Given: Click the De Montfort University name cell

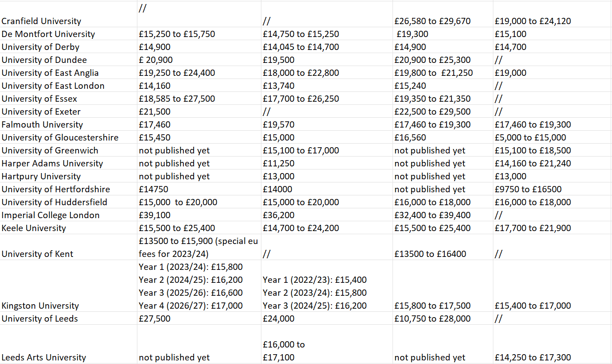Looking at the screenshot, I should (x=48, y=34).
